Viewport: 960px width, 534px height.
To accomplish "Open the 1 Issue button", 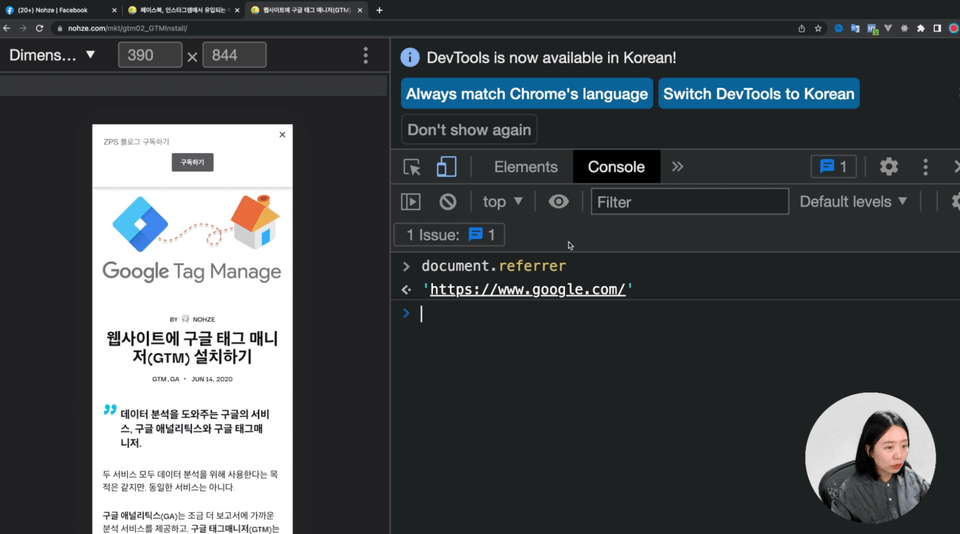I will pos(449,235).
